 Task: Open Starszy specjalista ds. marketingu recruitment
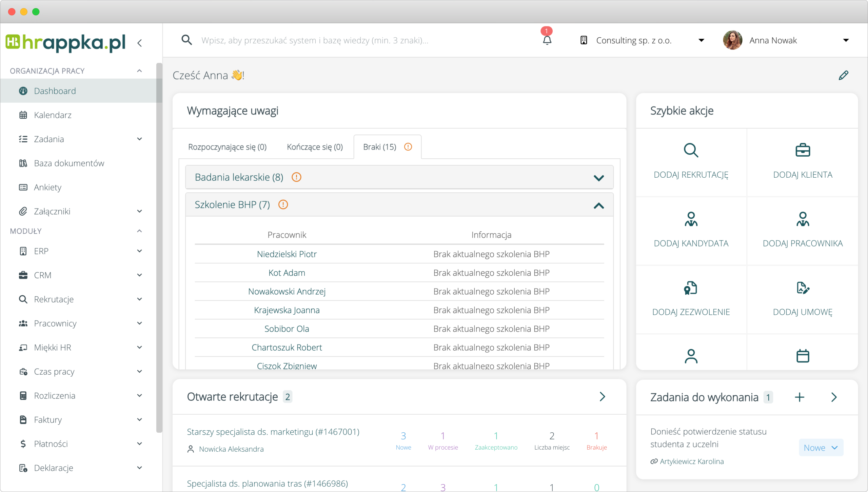273,432
